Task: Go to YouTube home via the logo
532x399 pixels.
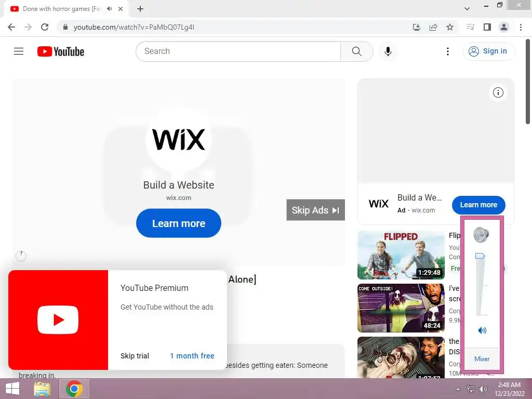Action: tap(61, 51)
